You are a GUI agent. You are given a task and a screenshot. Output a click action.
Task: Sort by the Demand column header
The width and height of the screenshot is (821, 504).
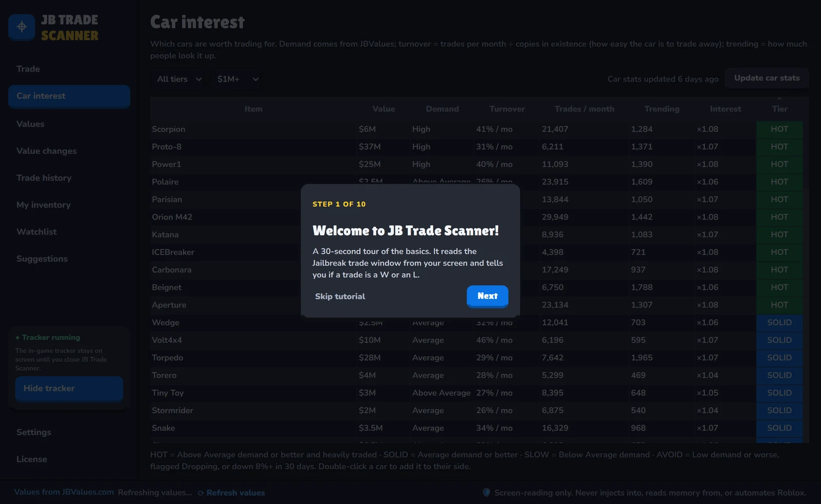(x=442, y=109)
